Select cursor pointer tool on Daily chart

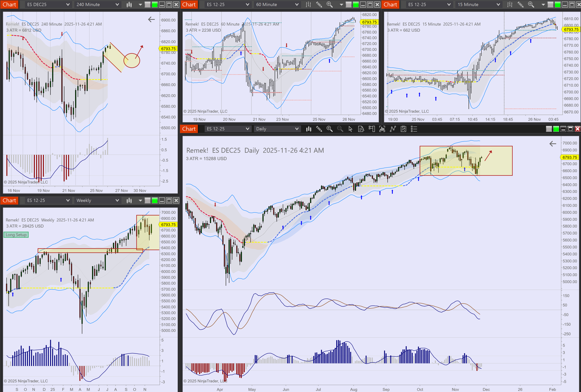pyautogui.click(x=350, y=129)
